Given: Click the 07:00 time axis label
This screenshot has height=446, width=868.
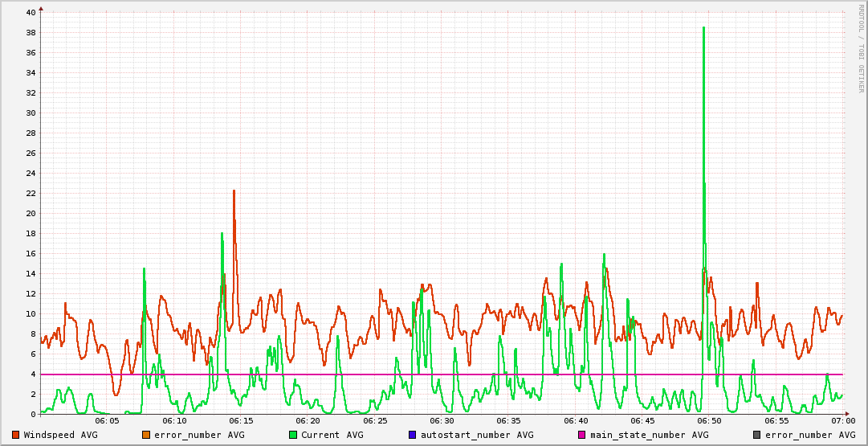Looking at the screenshot, I should [842, 420].
